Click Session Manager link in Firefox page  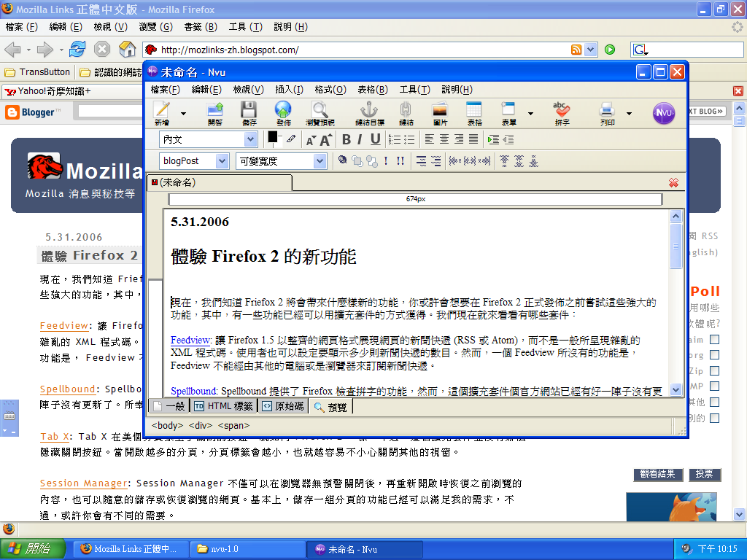[x=84, y=483]
